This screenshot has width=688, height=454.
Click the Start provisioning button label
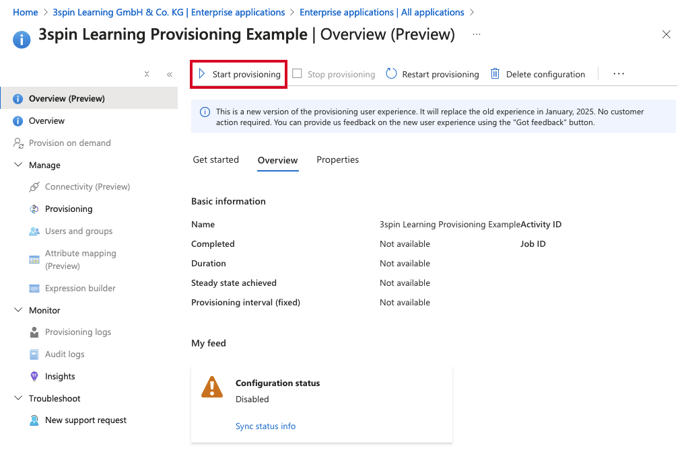[x=247, y=74]
